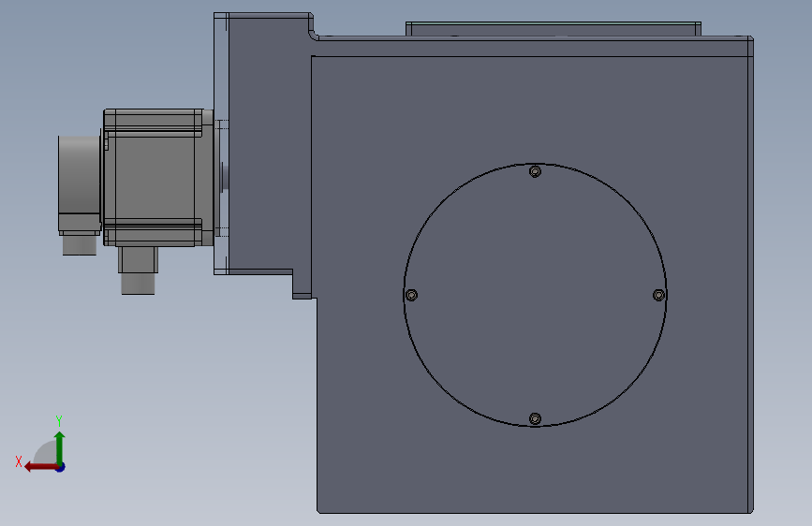The width and height of the screenshot is (812, 526).
Task: Select the motor mounting bracket plate
Action: click(x=221, y=143)
